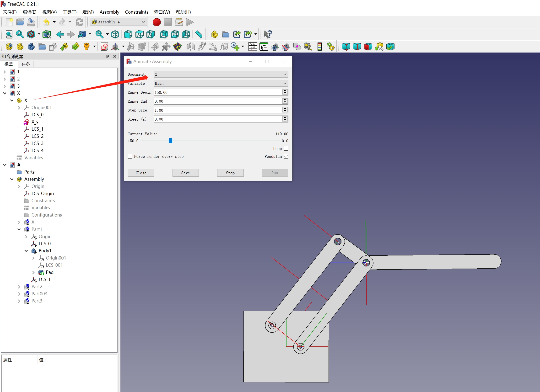This screenshot has width=540, height=392.
Task: Click the Fit All view icon
Action: (9, 34)
